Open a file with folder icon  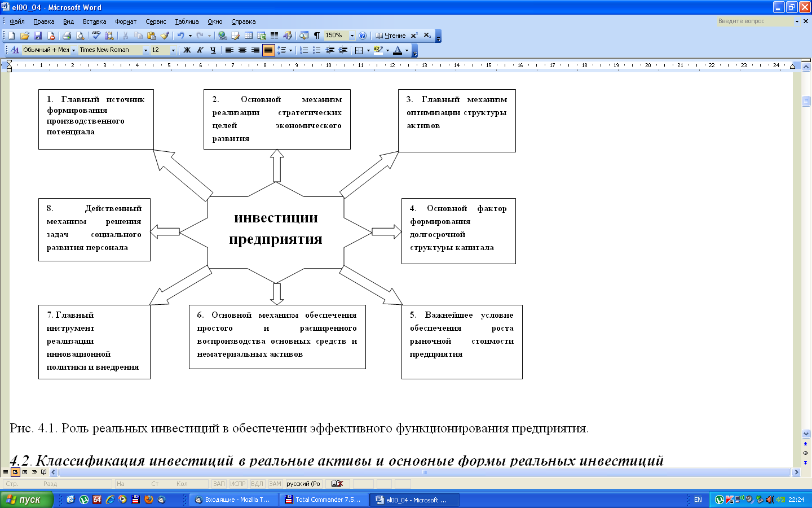pyautogui.click(x=24, y=36)
